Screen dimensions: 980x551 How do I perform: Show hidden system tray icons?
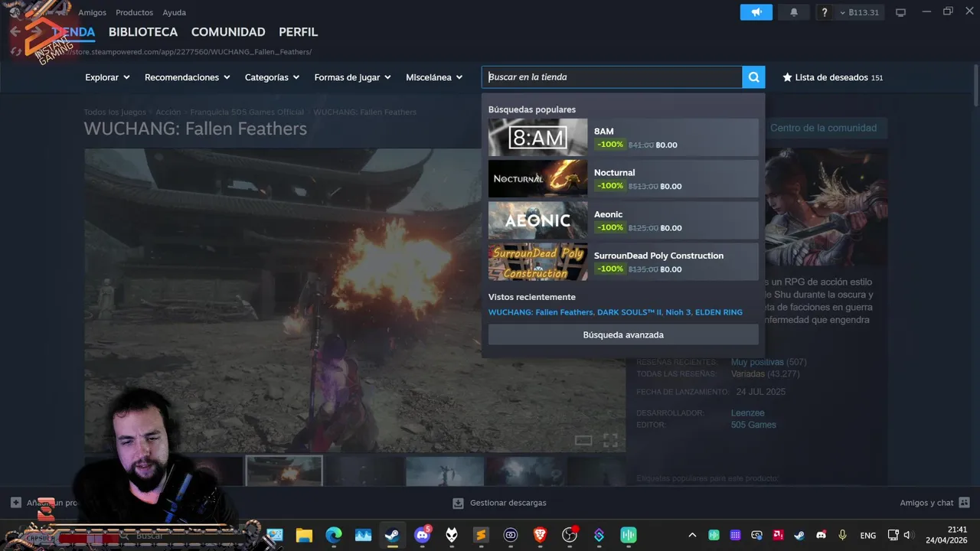tap(692, 535)
